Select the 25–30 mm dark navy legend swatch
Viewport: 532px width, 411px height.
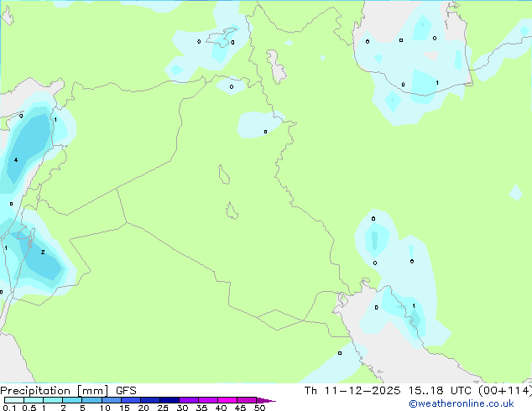pyautogui.click(x=170, y=400)
